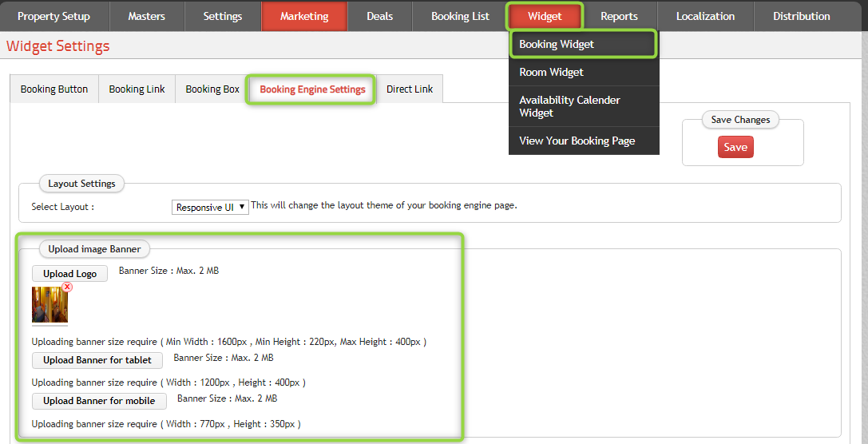Image resolution: width=868 pixels, height=444 pixels.
Task: Open Settings menu
Action: click(223, 17)
